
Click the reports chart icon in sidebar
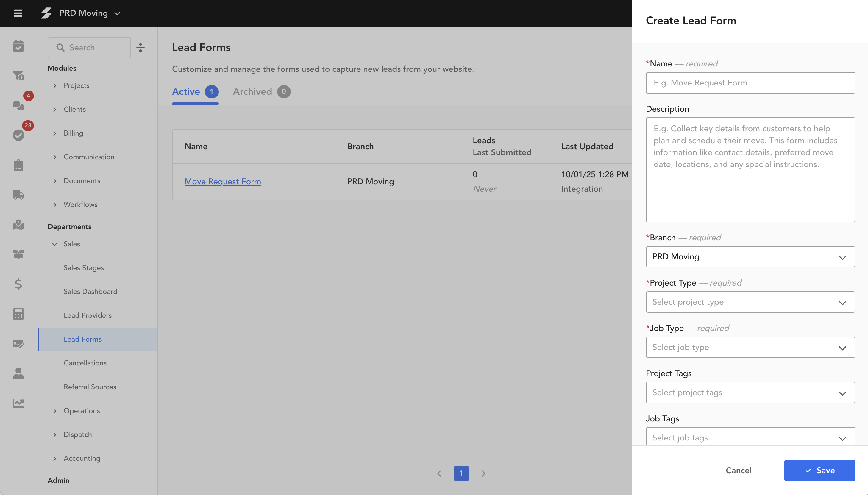tap(18, 403)
